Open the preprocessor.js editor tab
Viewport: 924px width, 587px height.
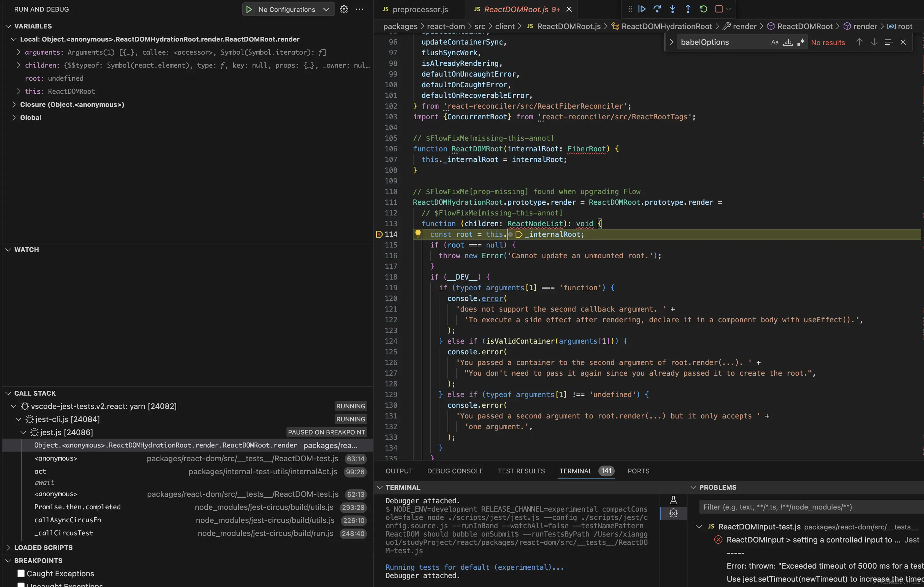pyautogui.click(x=420, y=9)
